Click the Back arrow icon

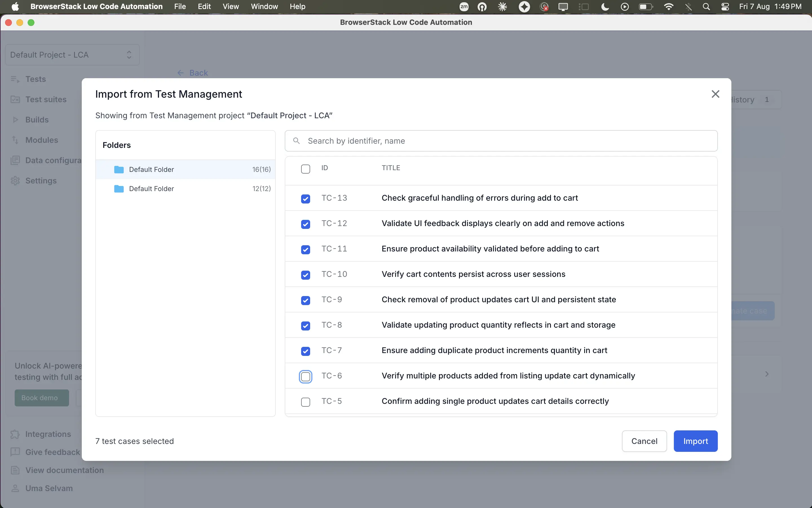click(x=180, y=73)
